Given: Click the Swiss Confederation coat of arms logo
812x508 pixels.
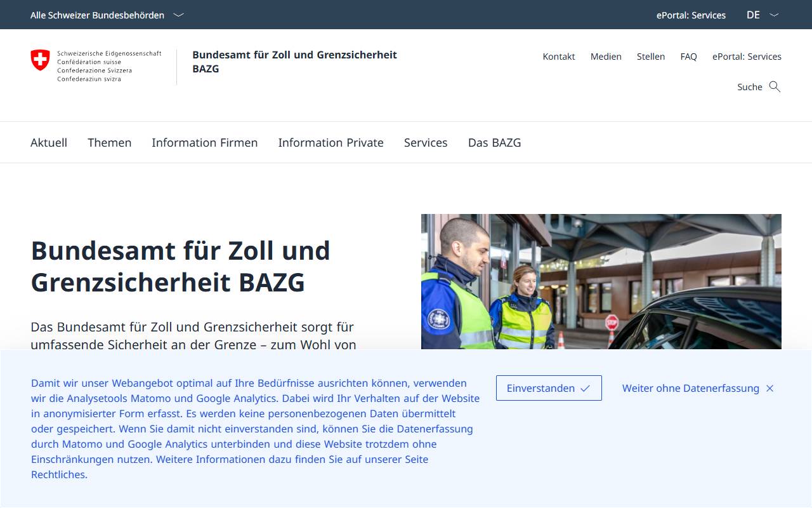Looking at the screenshot, I should pos(40,60).
